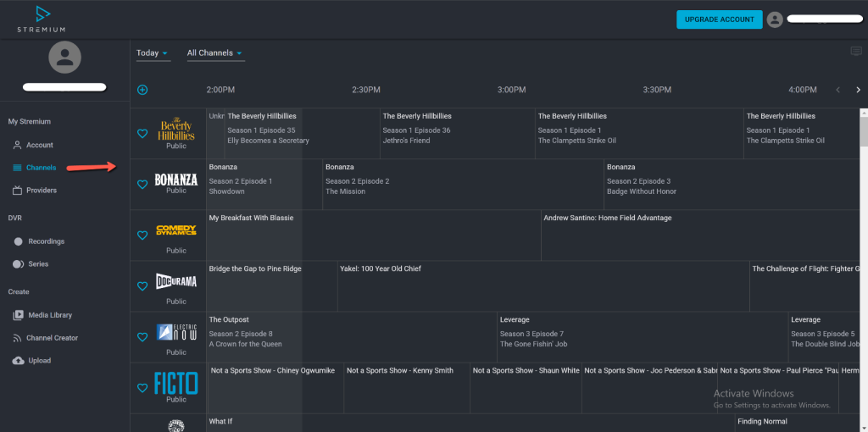Select Leverage The Gone Fishin' Job

[643, 337]
